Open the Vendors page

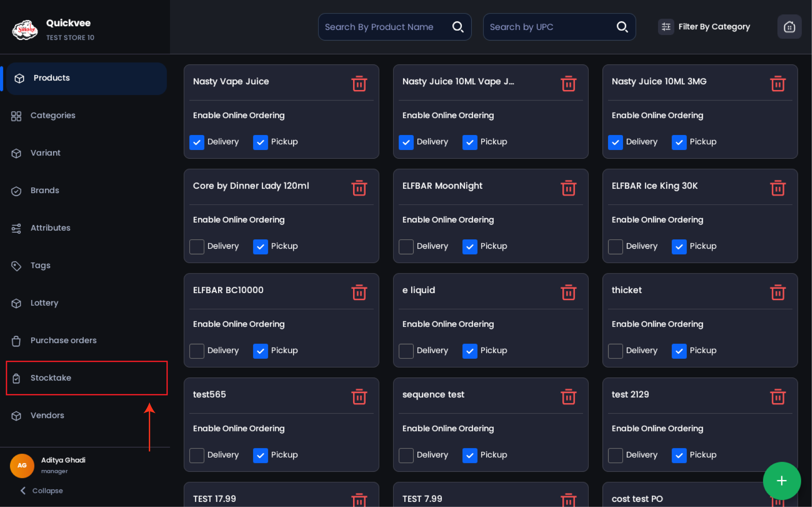(x=86, y=415)
